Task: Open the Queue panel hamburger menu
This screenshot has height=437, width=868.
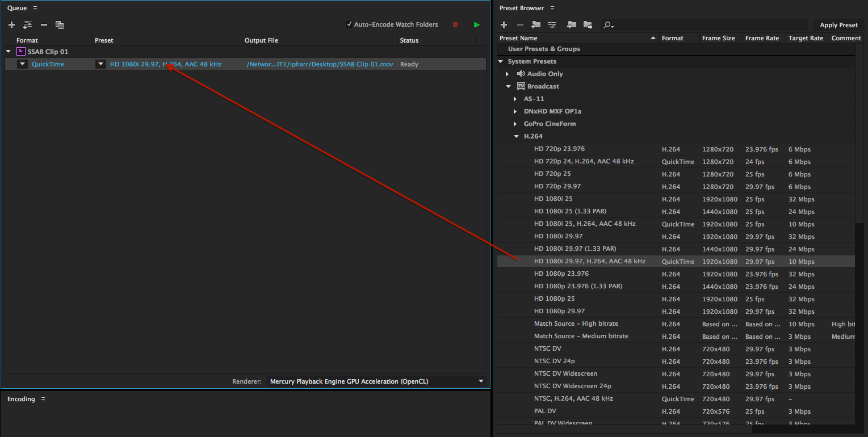Action: point(35,9)
